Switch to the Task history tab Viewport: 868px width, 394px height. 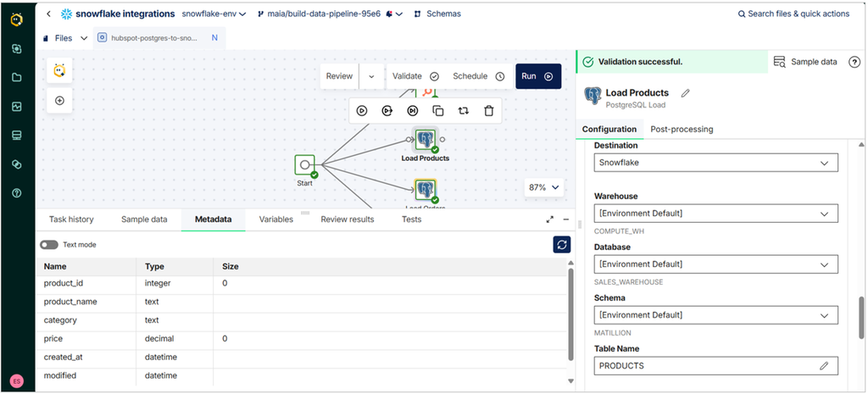[x=71, y=219]
